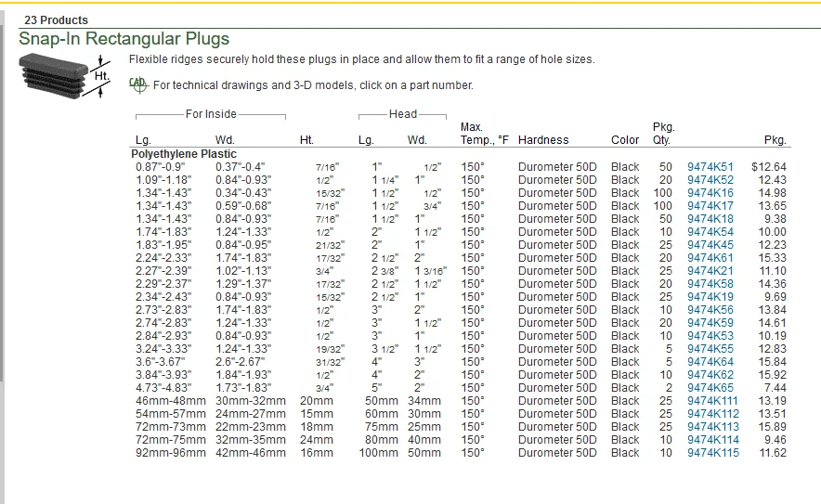Select part number 9474K61

(710, 258)
